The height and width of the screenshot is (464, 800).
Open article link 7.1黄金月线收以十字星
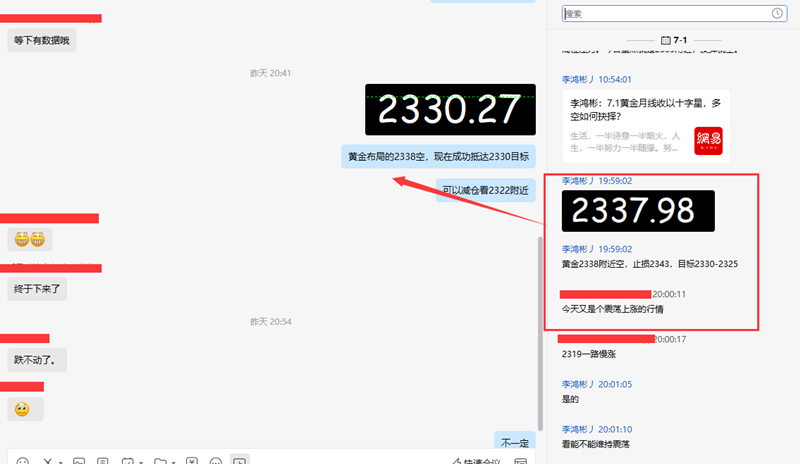coord(645,110)
